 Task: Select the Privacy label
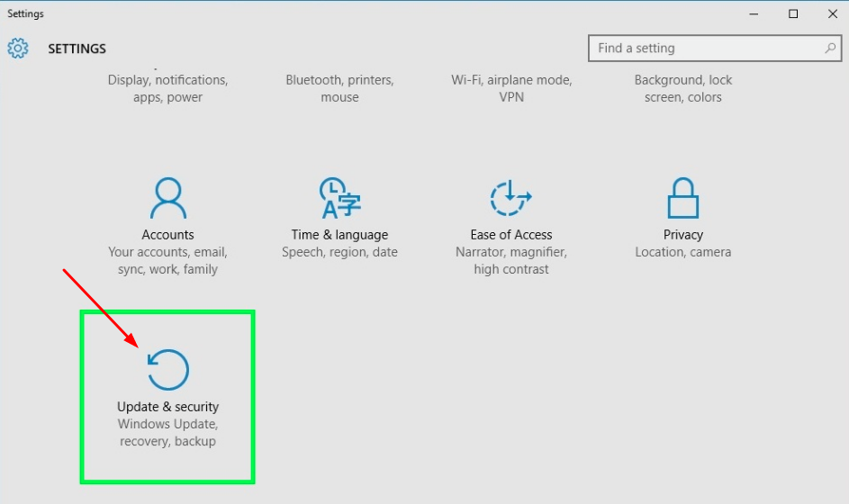tap(682, 235)
